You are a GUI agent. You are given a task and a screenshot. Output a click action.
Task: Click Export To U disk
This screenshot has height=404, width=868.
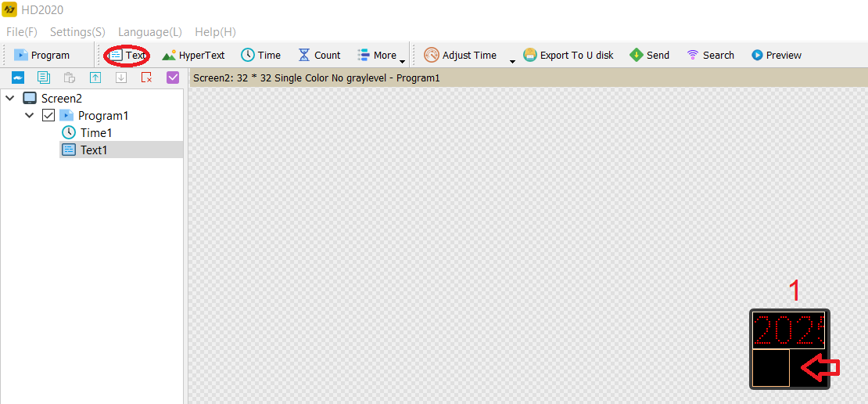pos(569,56)
